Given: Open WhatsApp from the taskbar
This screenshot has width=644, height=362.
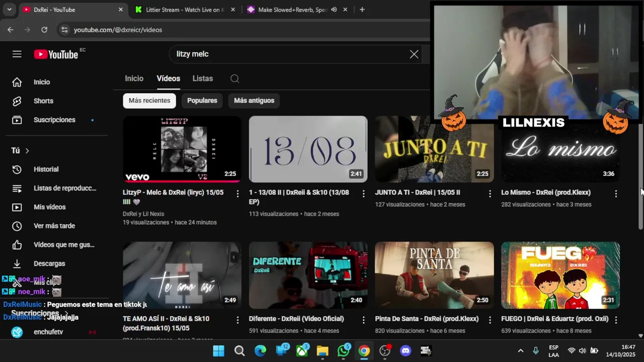Looking at the screenshot, I should 344,351.
